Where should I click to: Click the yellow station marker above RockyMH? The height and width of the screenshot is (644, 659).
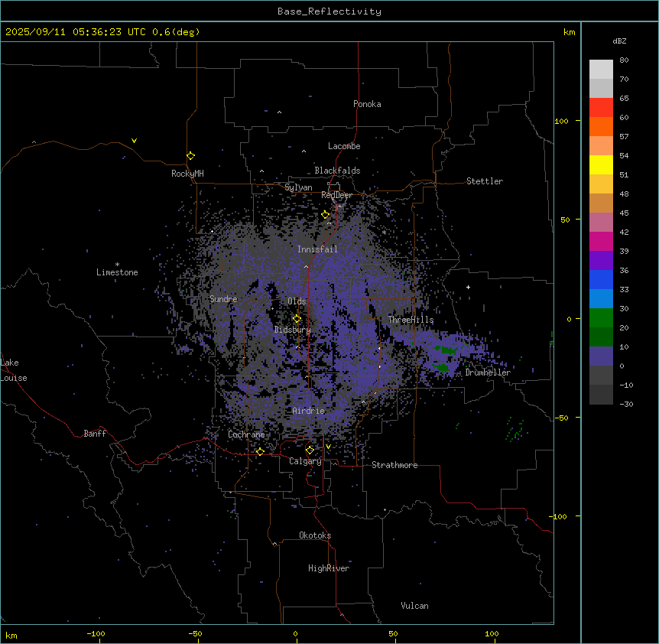(190, 155)
